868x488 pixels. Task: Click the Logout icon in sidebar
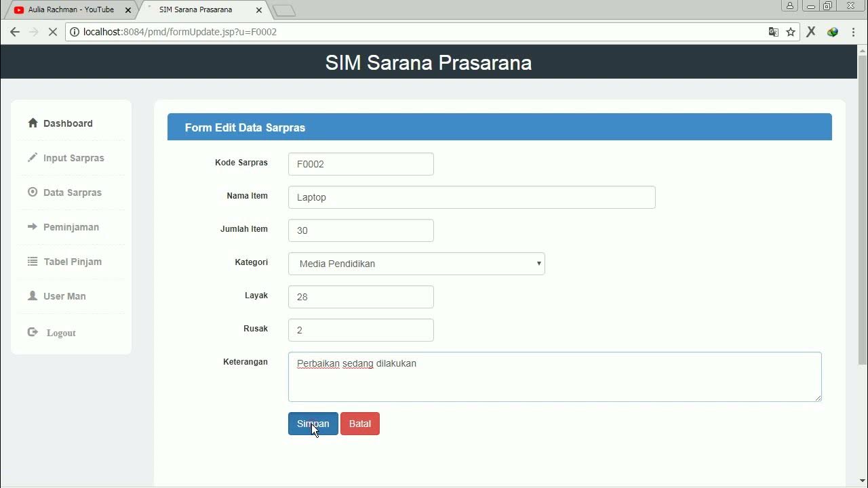[x=33, y=332]
